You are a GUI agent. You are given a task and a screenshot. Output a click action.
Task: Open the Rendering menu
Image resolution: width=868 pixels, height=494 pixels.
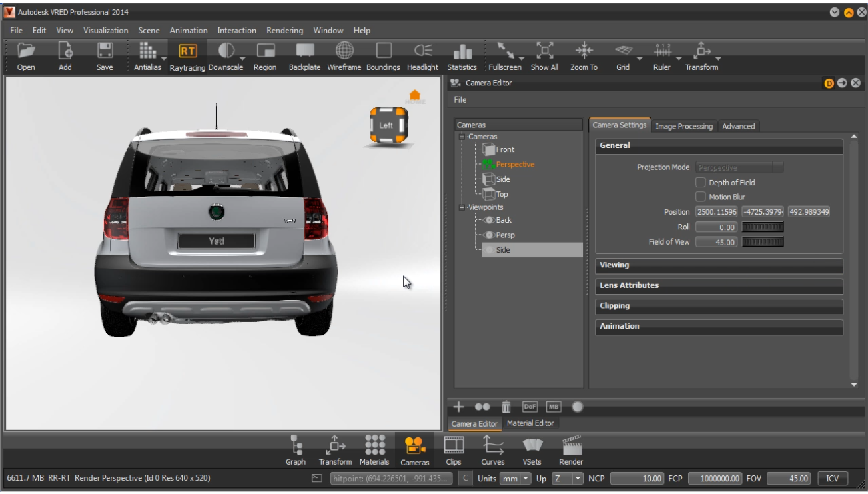[x=284, y=31]
